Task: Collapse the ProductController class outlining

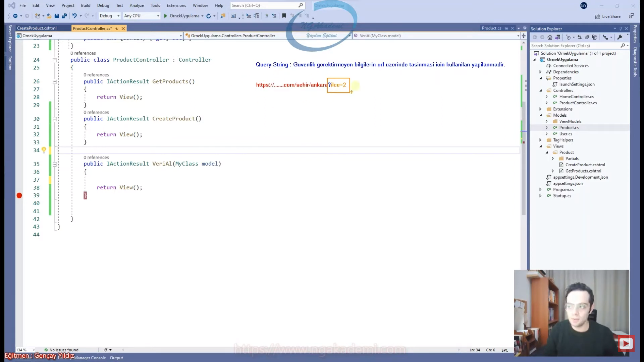Action: click(54, 60)
